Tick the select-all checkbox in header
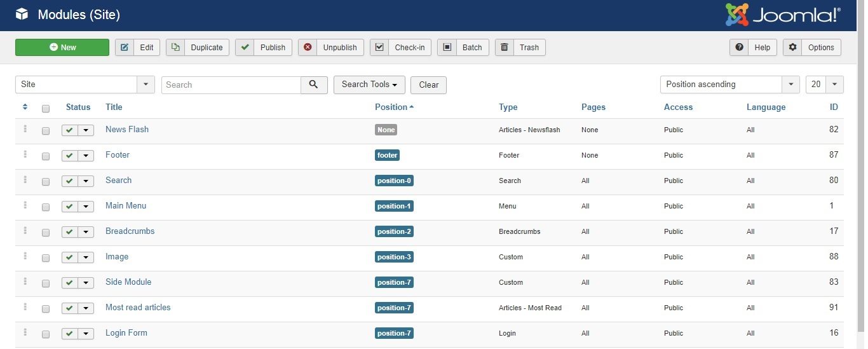 [46, 108]
